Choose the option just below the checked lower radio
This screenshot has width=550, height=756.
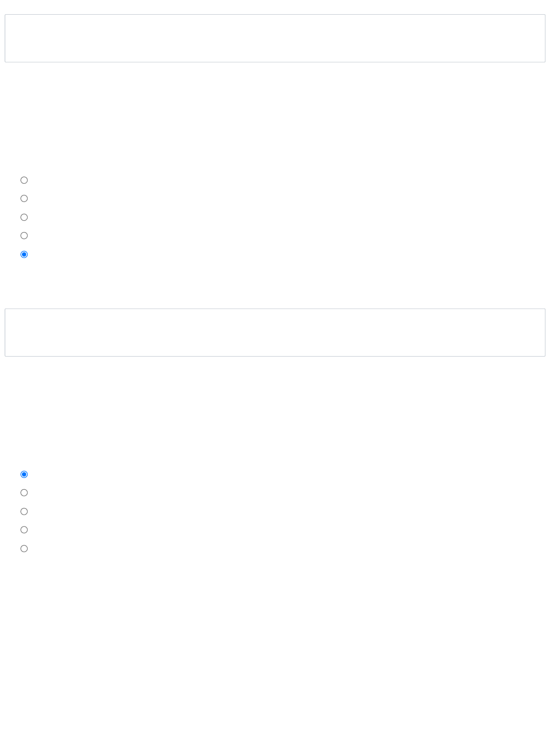pyautogui.click(x=24, y=493)
